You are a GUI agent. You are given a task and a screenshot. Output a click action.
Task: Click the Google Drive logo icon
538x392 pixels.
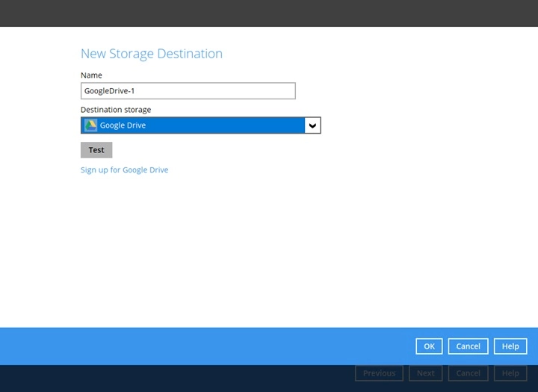pyautogui.click(x=90, y=125)
